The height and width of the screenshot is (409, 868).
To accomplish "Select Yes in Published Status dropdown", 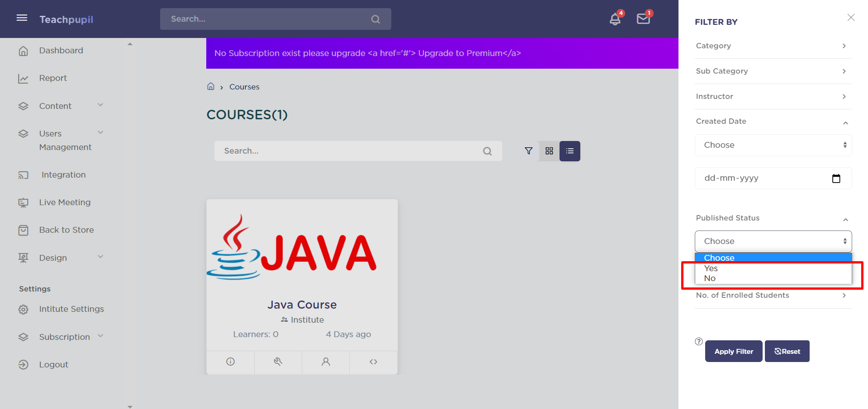I will pos(711,268).
